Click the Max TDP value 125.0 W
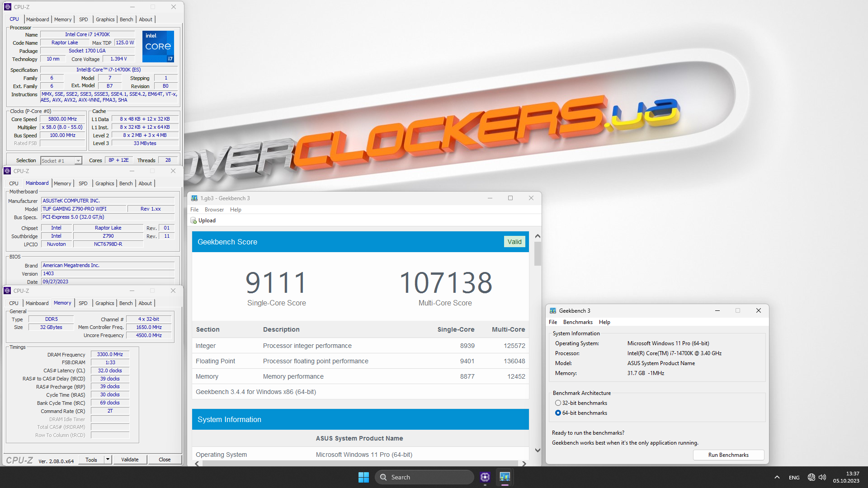This screenshot has width=868, height=488. point(124,42)
